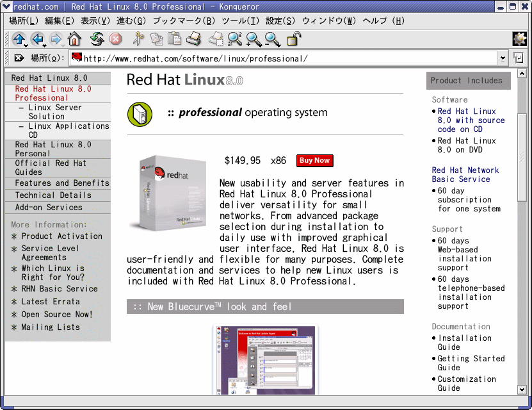Open the 編集(E) menu
Image resolution: width=532 pixels, height=410 pixels.
click(60, 21)
